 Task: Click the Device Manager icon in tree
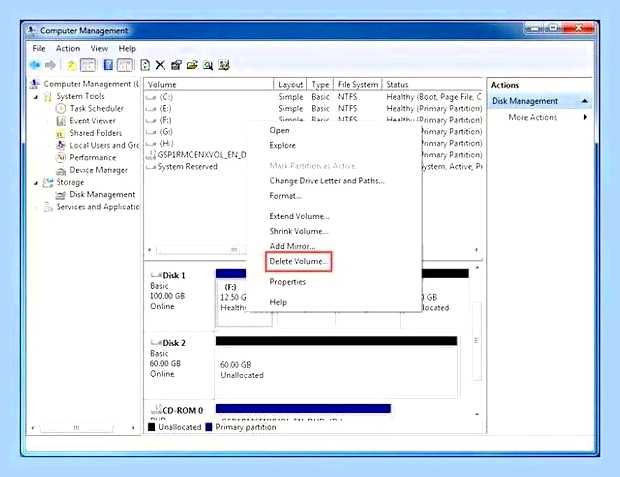coord(60,170)
